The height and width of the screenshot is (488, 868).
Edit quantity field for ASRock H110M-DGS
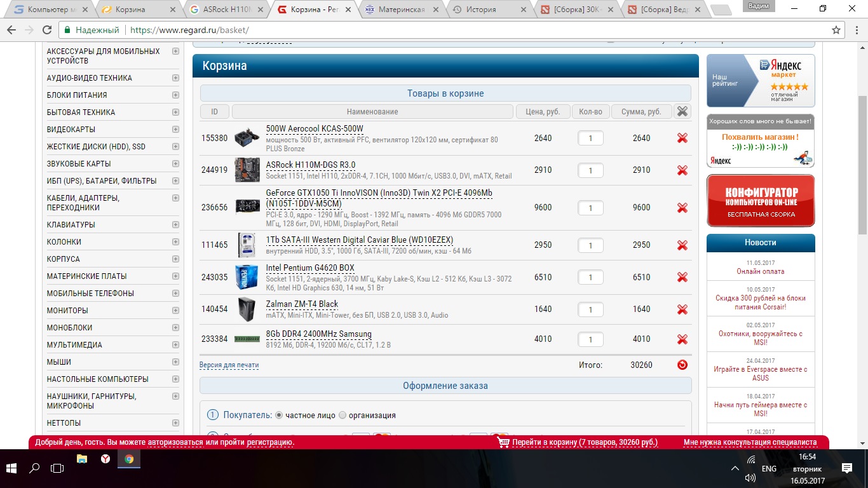pos(590,170)
